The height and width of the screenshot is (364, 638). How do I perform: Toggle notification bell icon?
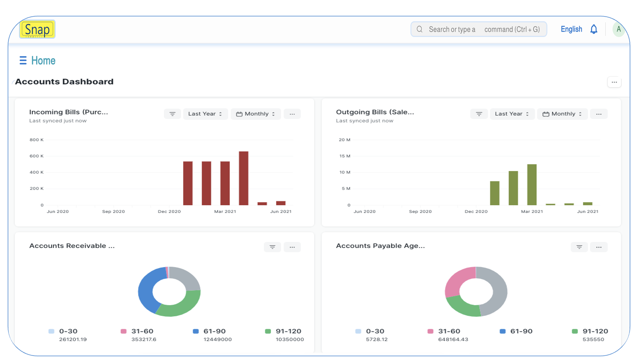(x=594, y=29)
